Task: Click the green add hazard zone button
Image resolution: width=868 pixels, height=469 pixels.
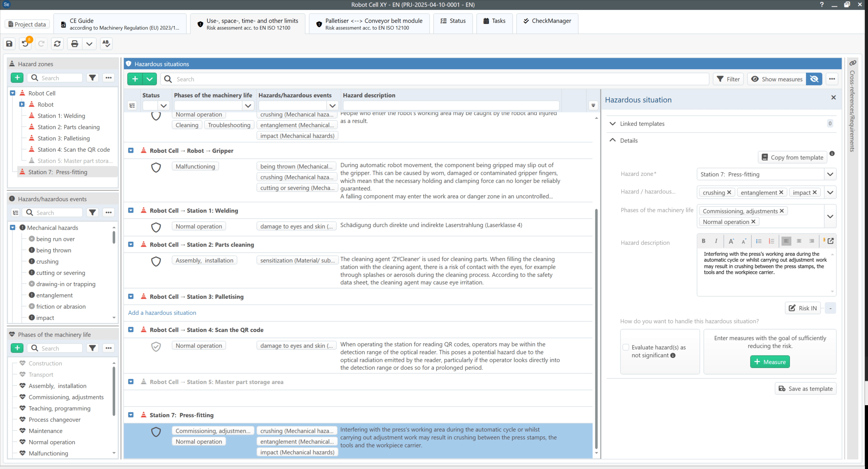Action: (x=17, y=78)
